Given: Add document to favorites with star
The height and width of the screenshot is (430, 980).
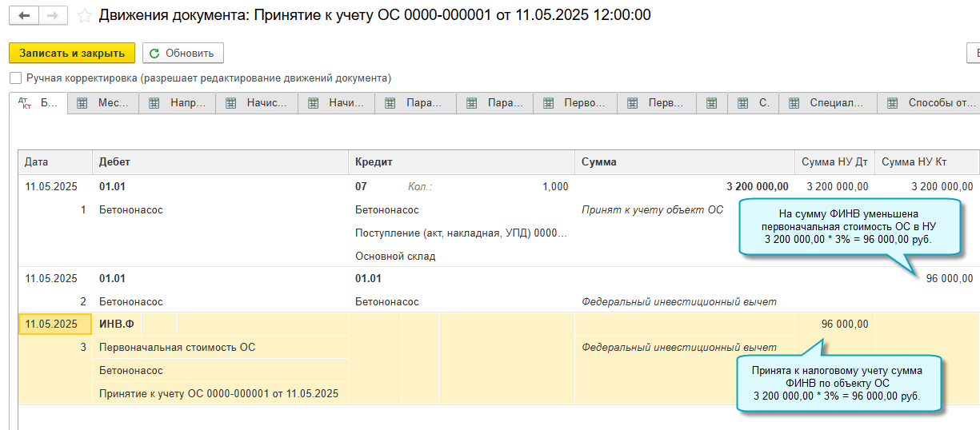Looking at the screenshot, I should [85, 16].
